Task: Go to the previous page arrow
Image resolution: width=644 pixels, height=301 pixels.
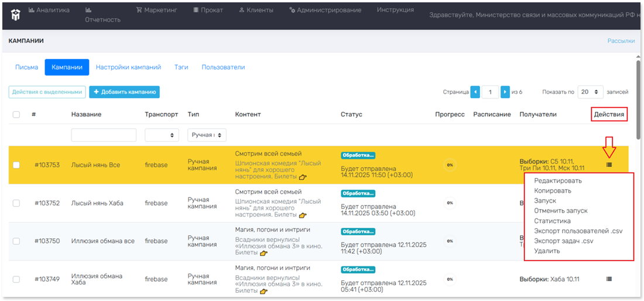Action: [475, 92]
